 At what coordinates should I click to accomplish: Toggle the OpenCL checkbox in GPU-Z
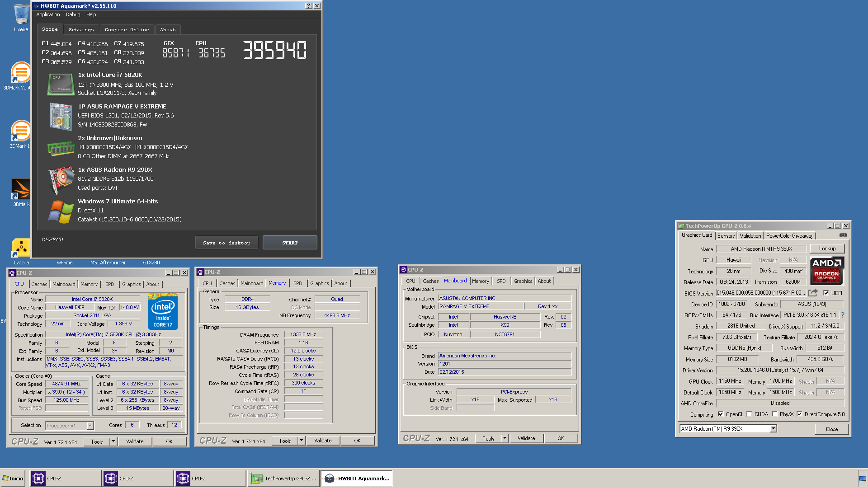click(721, 414)
